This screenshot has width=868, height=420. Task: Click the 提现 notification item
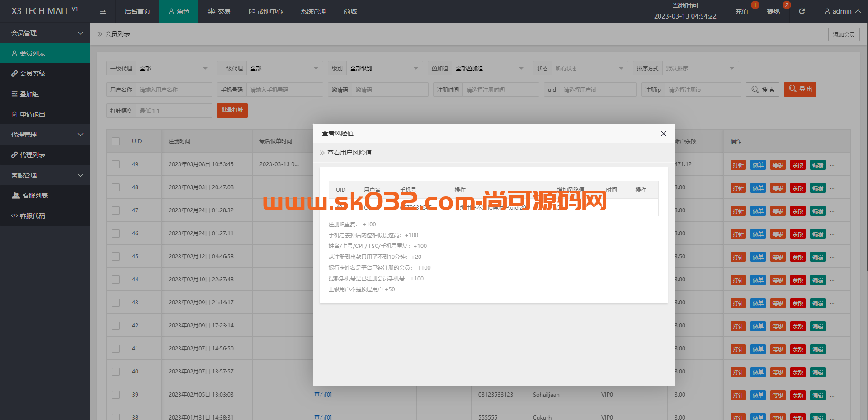pyautogui.click(x=774, y=11)
